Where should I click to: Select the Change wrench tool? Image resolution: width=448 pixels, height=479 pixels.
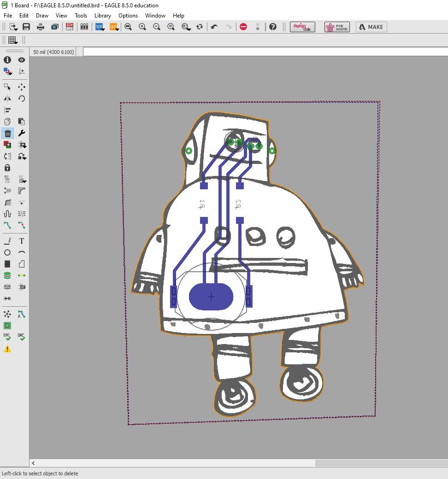(x=21, y=133)
